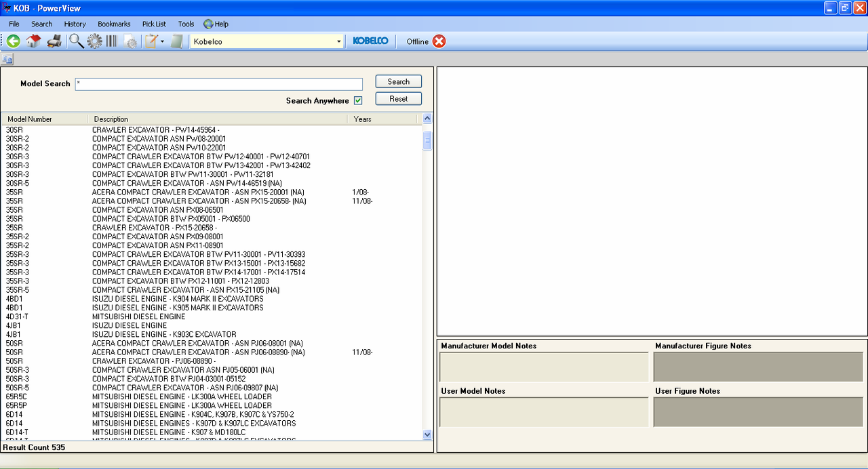Click the Reset button
Viewport: 868px width, 469px height.
399,98
